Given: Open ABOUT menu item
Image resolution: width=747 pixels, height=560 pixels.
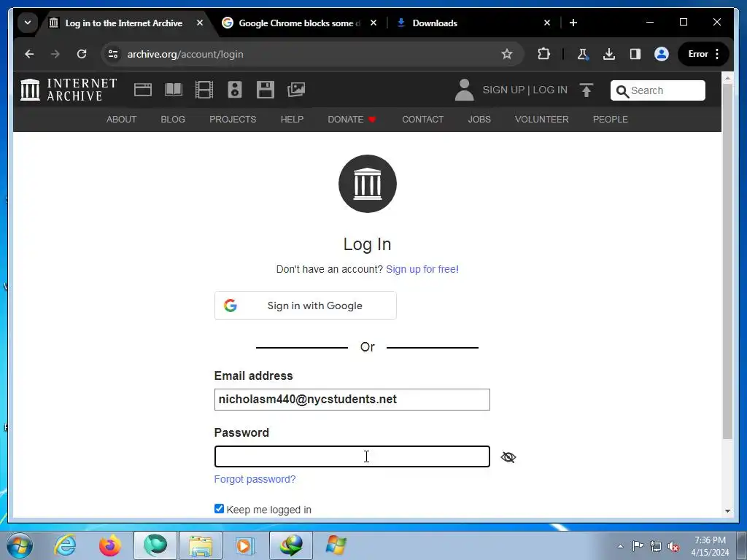Looking at the screenshot, I should pos(122,119).
